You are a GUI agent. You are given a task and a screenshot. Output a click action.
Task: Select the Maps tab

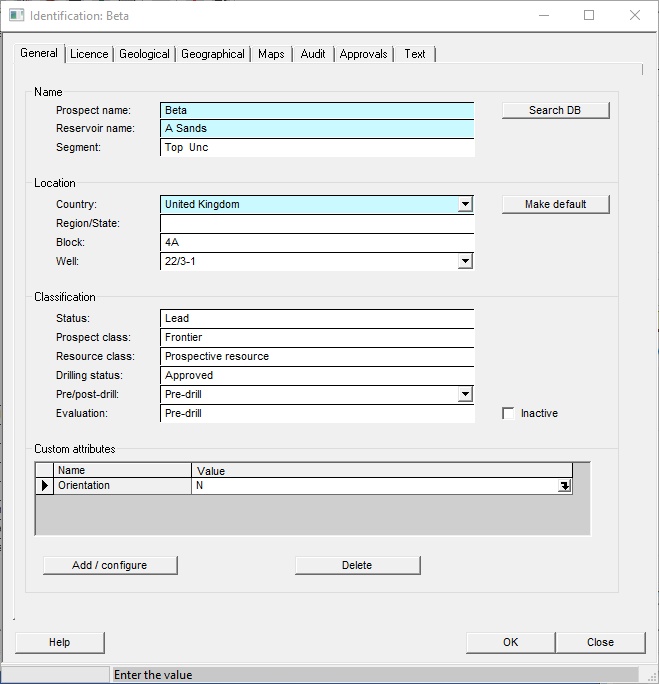[x=271, y=54]
